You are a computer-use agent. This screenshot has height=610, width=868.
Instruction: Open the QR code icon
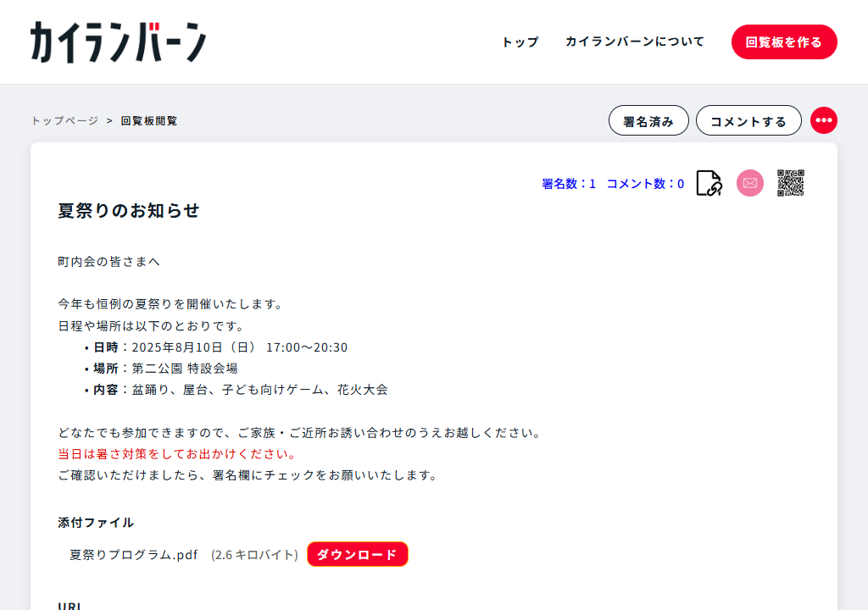tap(790, 183)
